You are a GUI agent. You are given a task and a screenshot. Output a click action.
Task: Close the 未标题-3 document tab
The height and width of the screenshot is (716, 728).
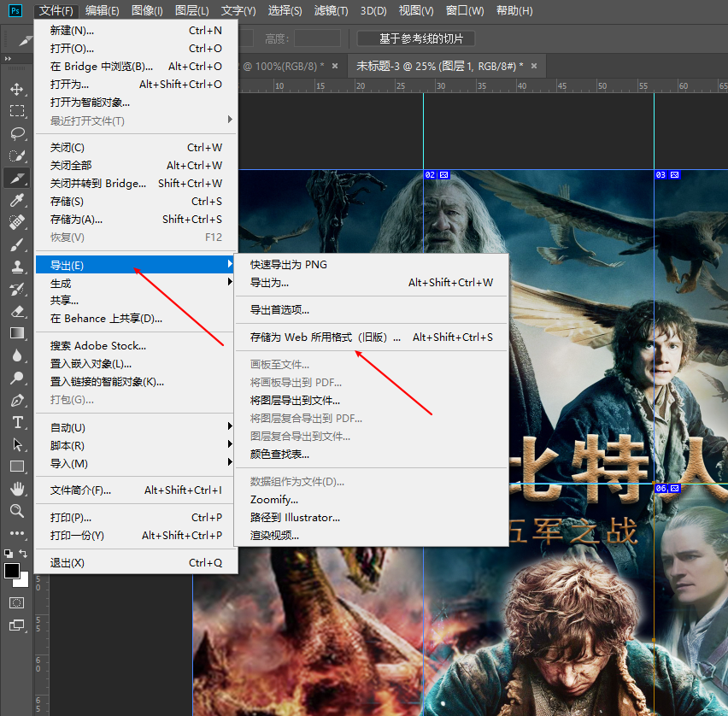(534, 66)
